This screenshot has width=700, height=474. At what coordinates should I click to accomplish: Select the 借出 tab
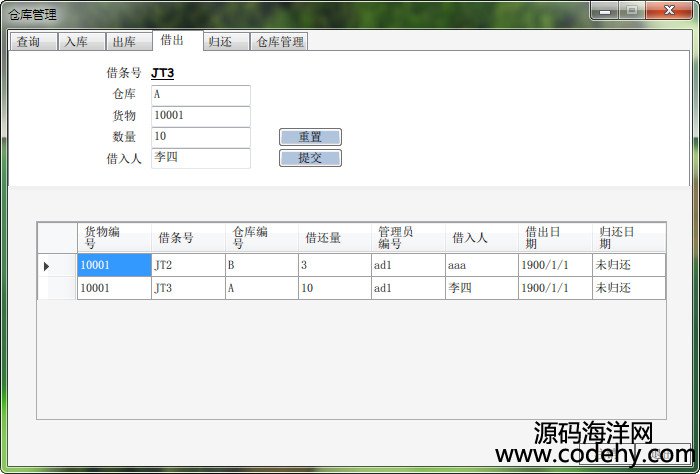pyautogui.click(x=178, y=40)
